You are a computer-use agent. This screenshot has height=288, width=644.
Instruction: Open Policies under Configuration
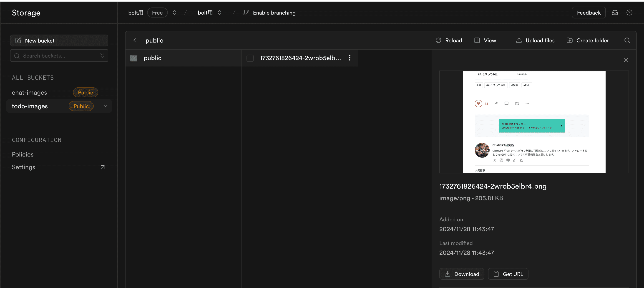pyautogui.click(x=23, y=154)
